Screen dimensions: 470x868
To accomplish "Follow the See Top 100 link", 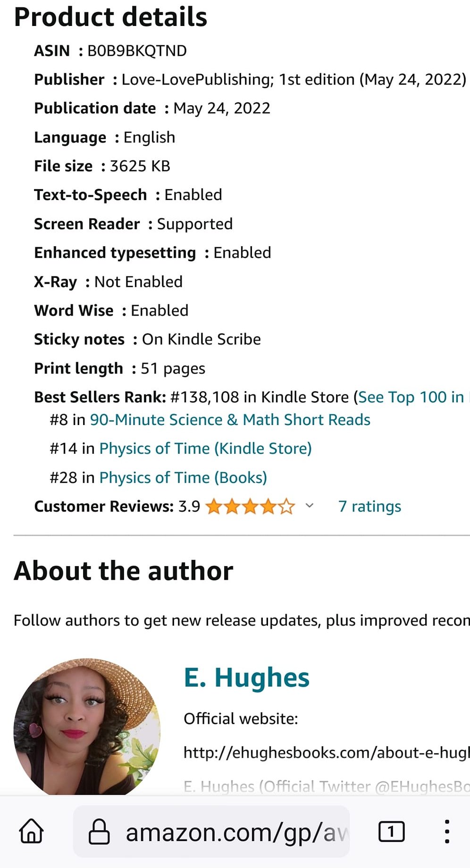I will click(x=411, y=397).
